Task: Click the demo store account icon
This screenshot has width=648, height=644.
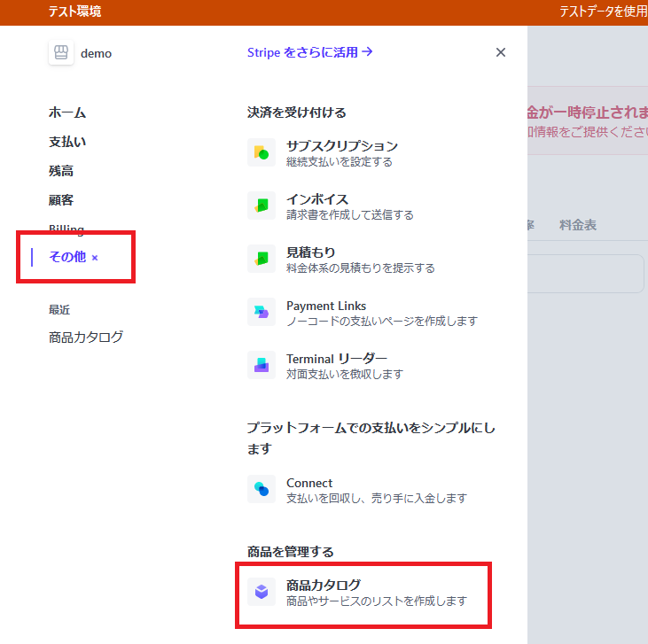Action: point(61,53)
